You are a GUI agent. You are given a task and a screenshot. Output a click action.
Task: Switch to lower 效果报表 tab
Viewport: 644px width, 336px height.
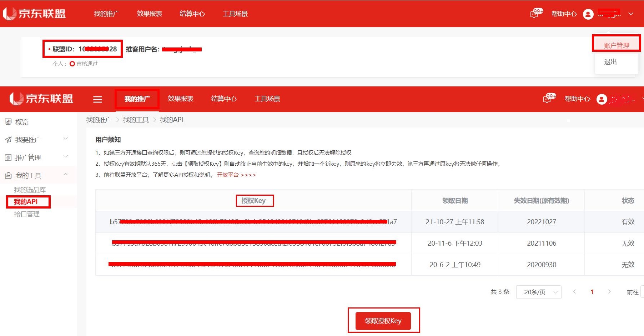point(181,99)
